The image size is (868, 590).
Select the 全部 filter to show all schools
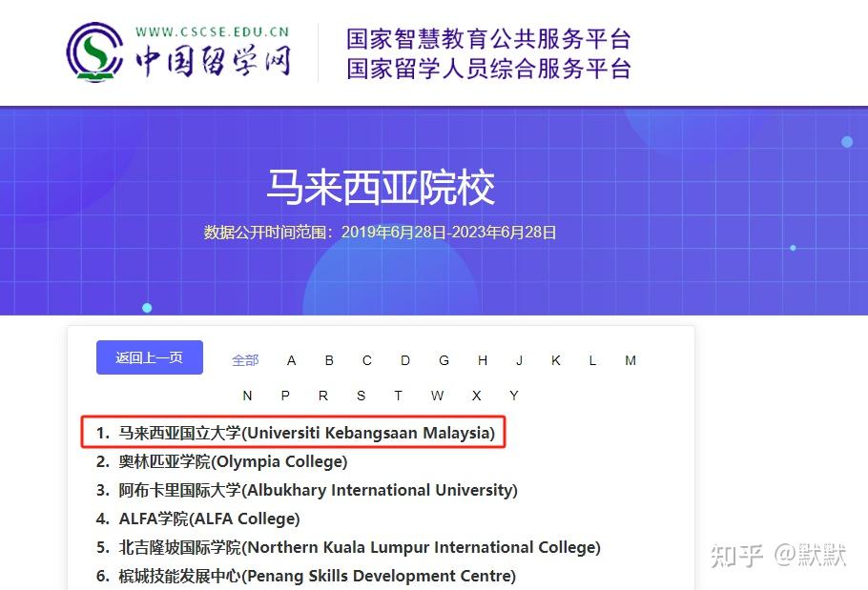tap(245, 360)
